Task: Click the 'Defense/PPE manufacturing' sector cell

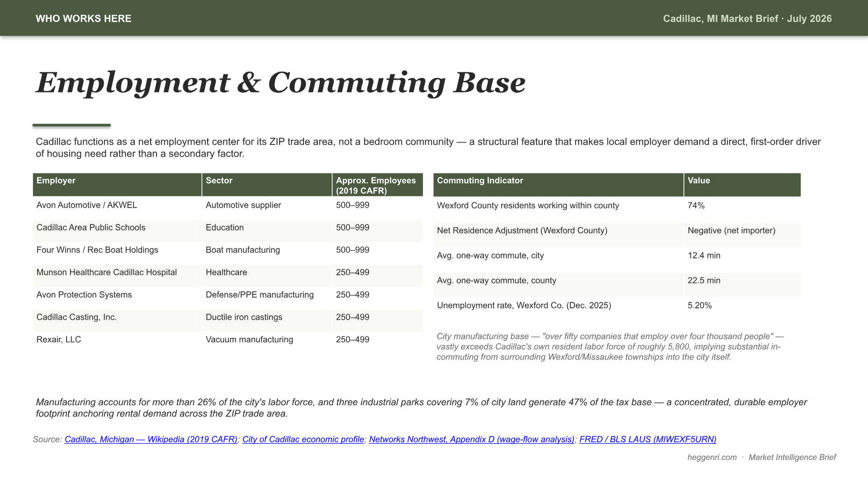Action: [267, 297]
